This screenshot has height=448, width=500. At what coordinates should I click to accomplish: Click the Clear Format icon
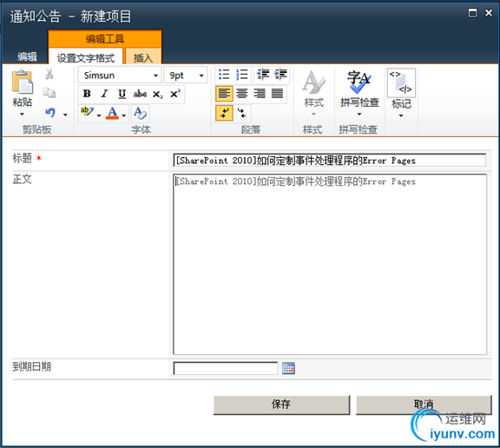coord(140,113)
